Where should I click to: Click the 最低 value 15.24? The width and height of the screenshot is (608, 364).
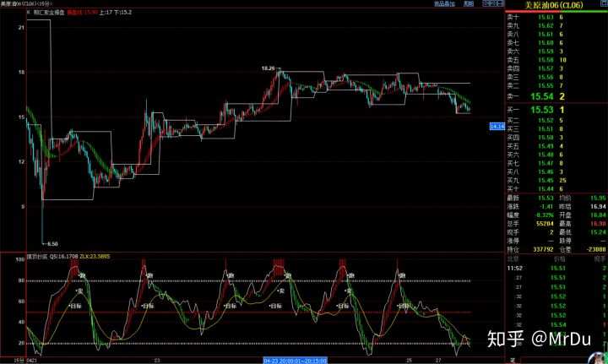click(x=598, y=232)
